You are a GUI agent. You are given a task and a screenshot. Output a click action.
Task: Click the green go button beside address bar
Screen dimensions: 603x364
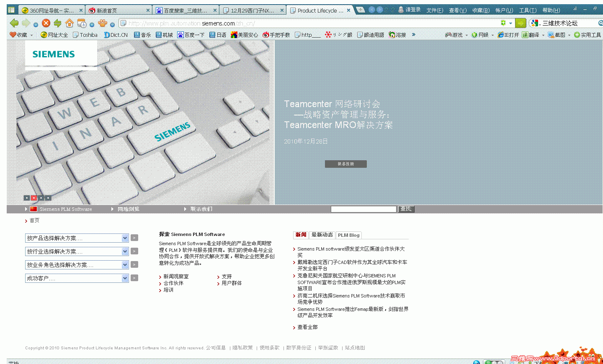coord(521,23)
